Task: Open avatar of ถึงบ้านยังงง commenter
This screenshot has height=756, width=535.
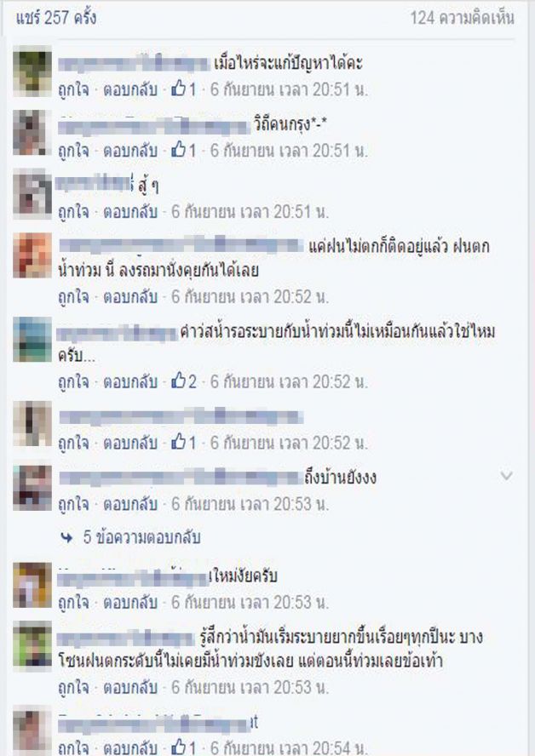Action: click(32, 488)
